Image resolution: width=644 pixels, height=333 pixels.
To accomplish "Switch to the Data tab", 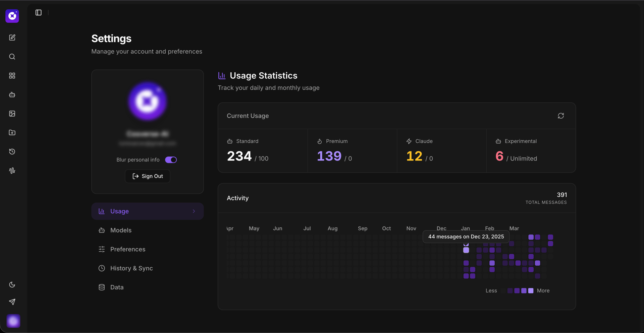I will 117,287.
